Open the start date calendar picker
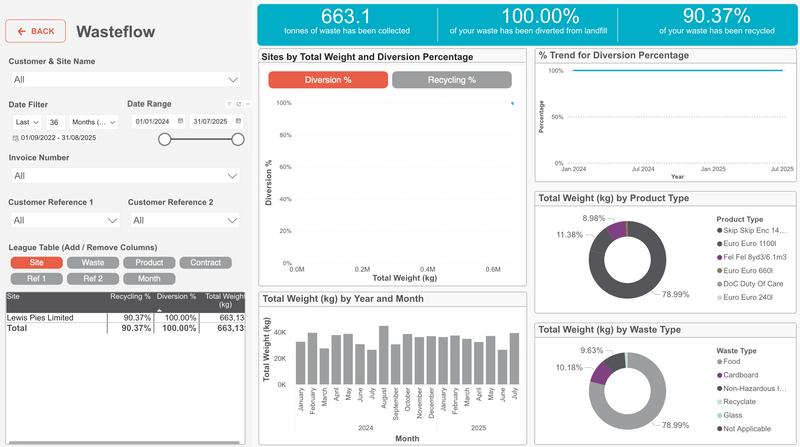This screenshot has width=800, height=447. (x=181, y=121)
